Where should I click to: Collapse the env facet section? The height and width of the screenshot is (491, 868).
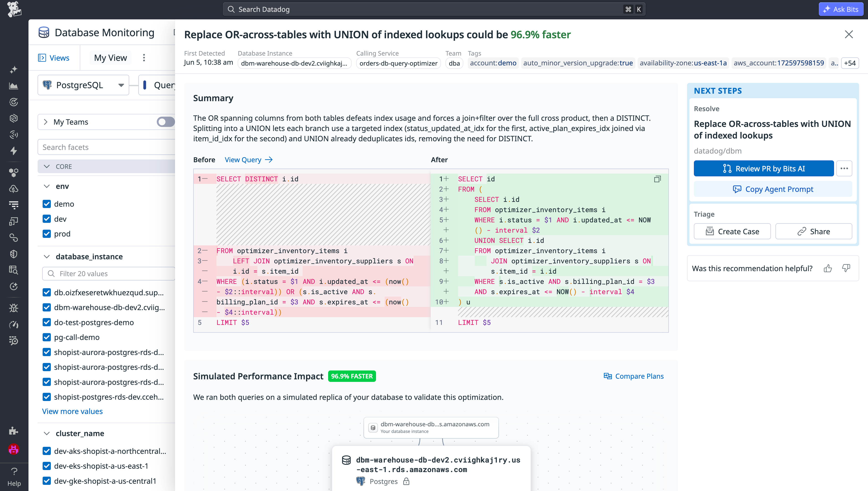point(47,186)
